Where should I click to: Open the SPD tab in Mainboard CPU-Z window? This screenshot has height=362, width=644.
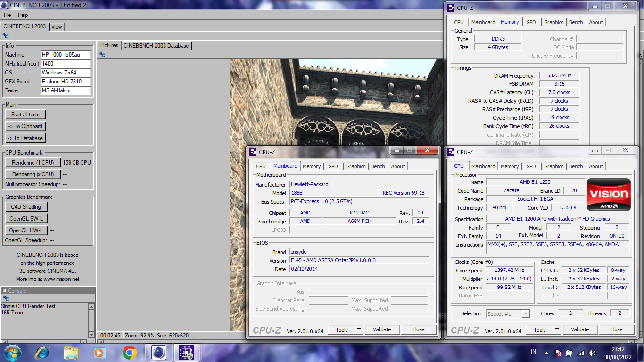click(333, 166)
